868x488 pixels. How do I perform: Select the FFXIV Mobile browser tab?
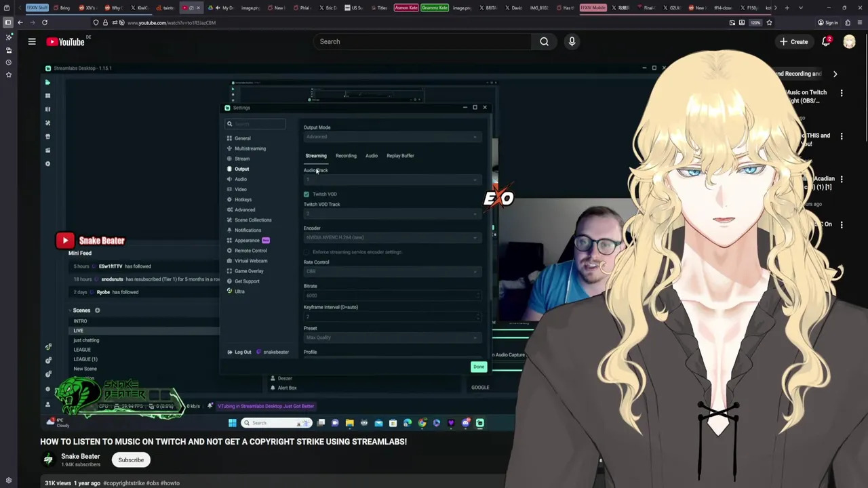click(593, 7)
